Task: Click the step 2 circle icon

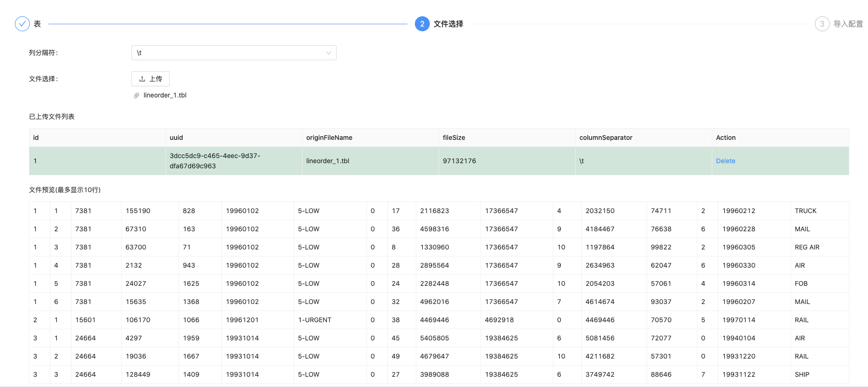Action: click(422, 24)
